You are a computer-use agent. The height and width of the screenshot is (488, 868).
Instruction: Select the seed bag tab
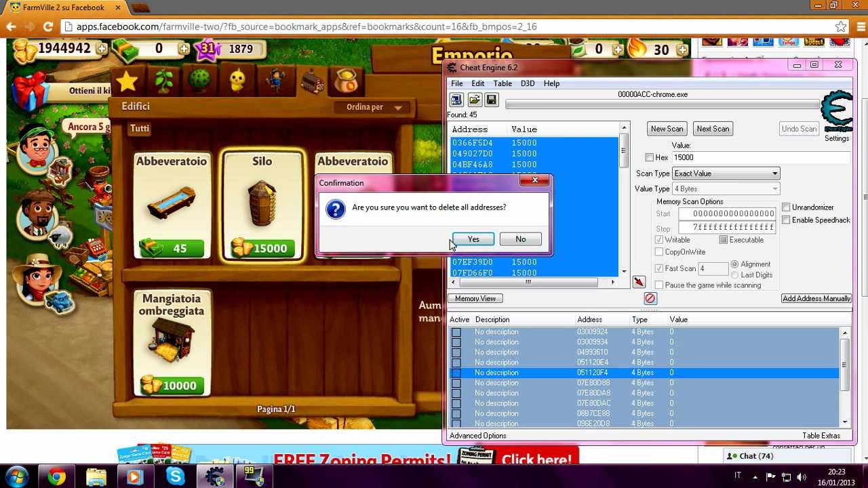347,81
